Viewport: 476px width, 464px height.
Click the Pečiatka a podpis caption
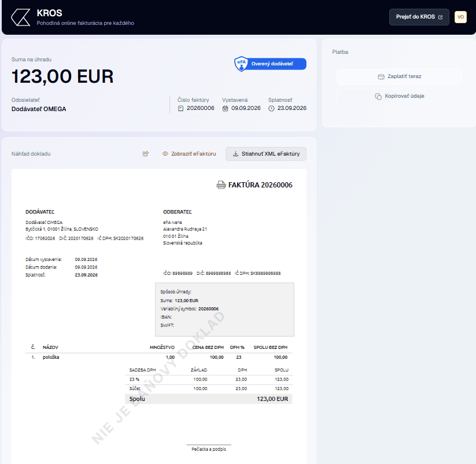click(x=209, y=449)
